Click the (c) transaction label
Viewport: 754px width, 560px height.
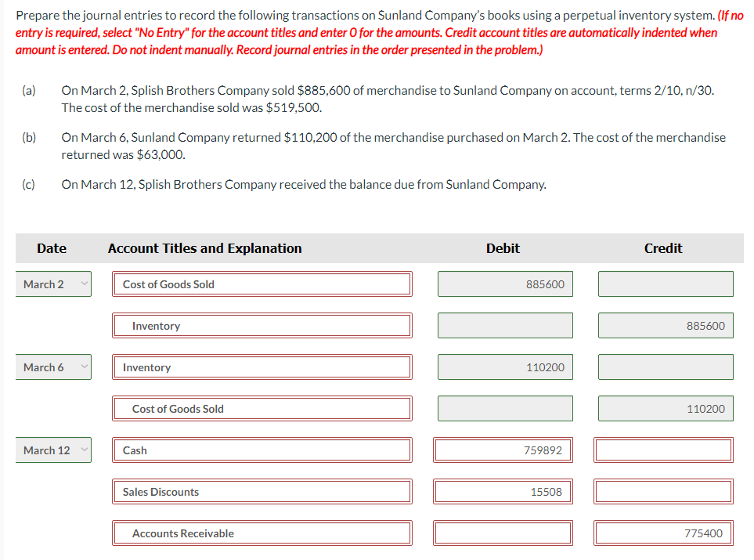click(x=29, y=184)
